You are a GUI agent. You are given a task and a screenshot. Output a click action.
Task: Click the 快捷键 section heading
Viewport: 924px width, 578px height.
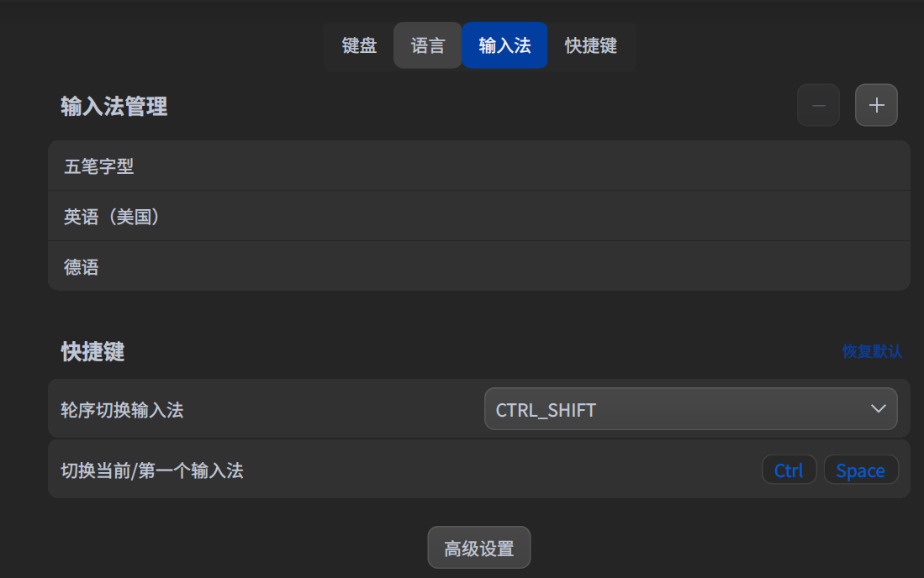pos(92,352)
